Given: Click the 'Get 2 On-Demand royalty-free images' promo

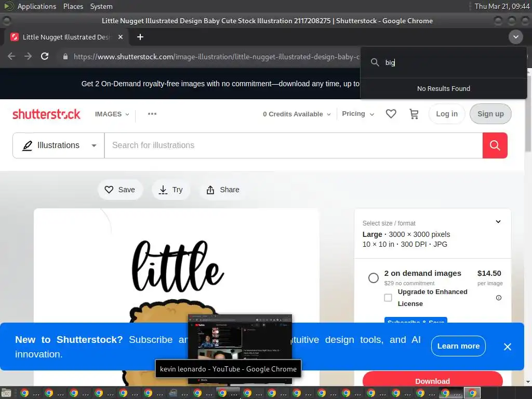Looking at the screenshot, I should coord(220,84).
